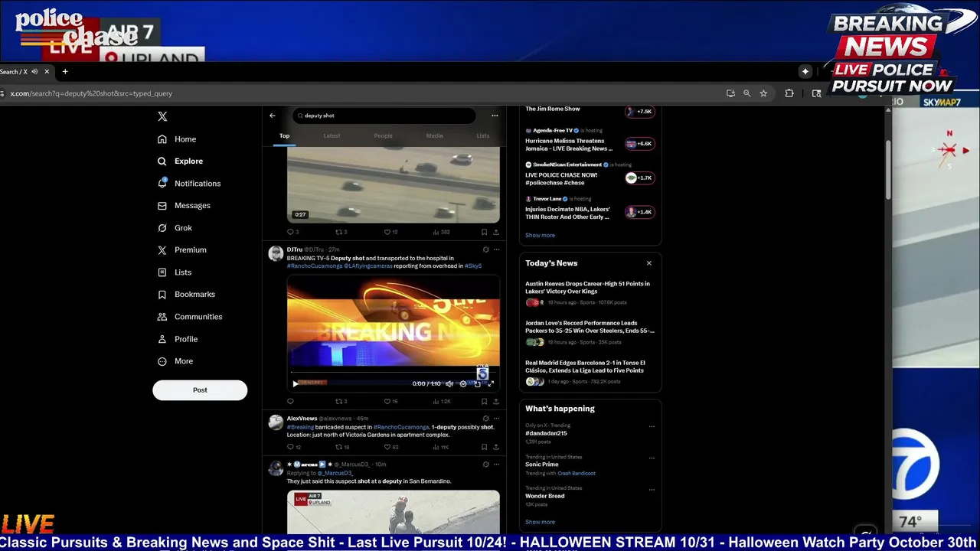Close the Today's News panel
980x551 pixels.
[x=648, y=263]
